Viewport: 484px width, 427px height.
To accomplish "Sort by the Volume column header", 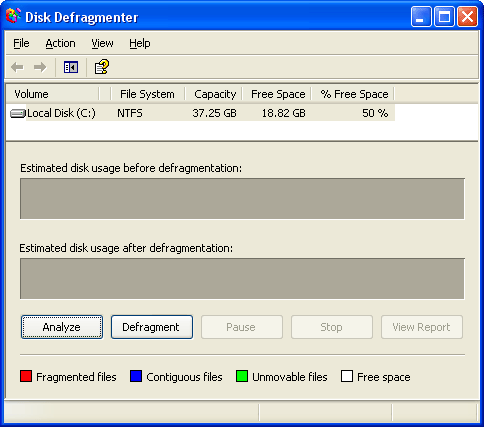I will 53,94.
